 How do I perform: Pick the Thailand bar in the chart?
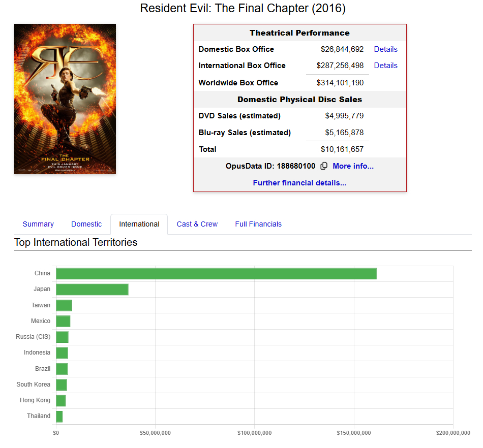pos(59,417)
